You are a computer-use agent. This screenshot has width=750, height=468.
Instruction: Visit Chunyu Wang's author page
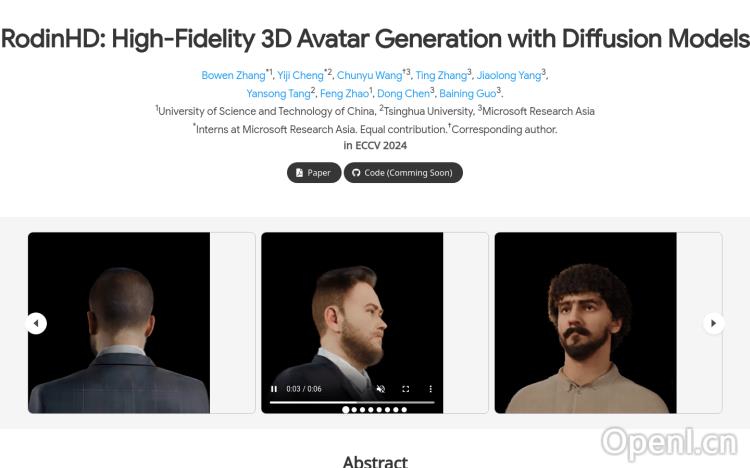click(x=369, y=75)
